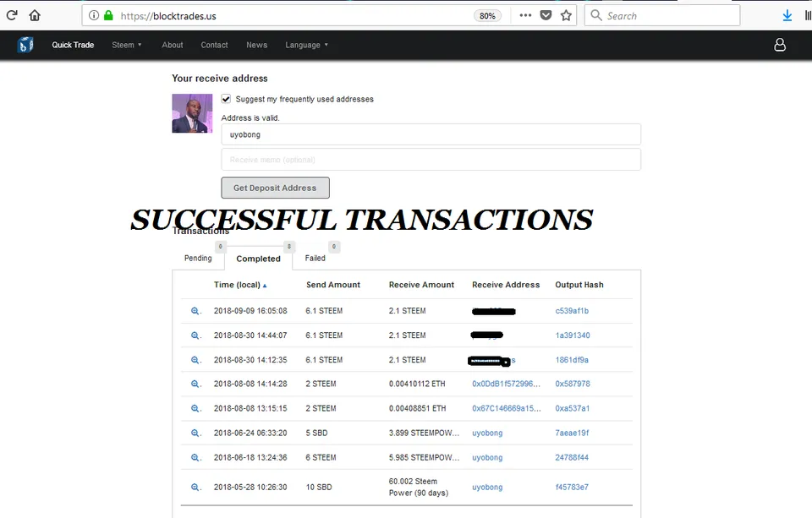This screenshot has width=812, height=518.
Task: Open output hash 0xa537a1
Action: pyautogui.click(x=573, y=408)
